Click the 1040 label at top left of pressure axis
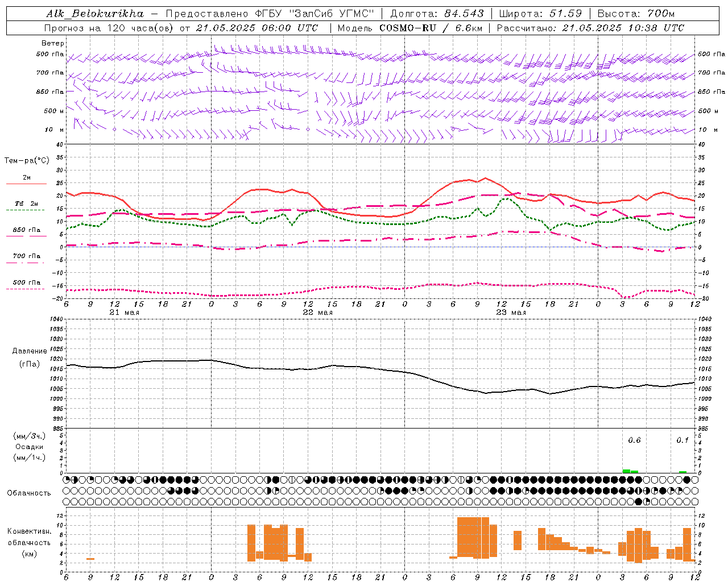This screenshot has height=582, width=728. click(55, 319)
